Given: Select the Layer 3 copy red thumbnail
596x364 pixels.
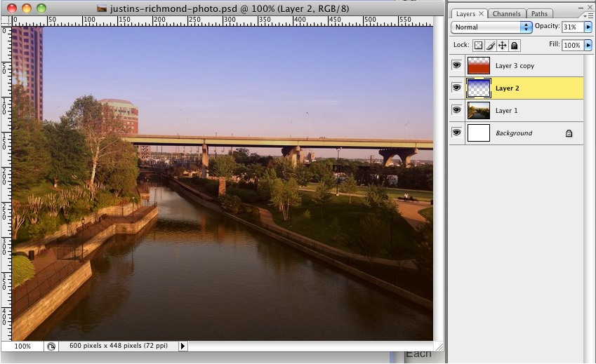Looking at the screenshot, I should tap(479, 66).
